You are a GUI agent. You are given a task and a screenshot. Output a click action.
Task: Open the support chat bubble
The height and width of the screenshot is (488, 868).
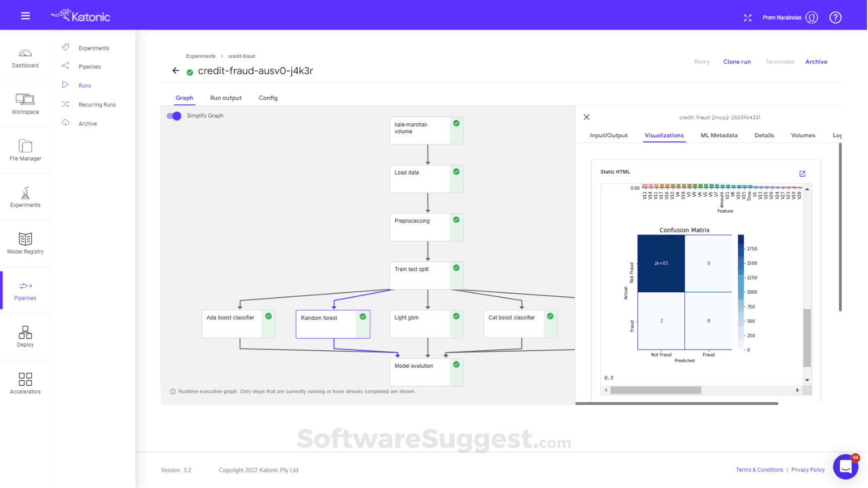point(845,467)
